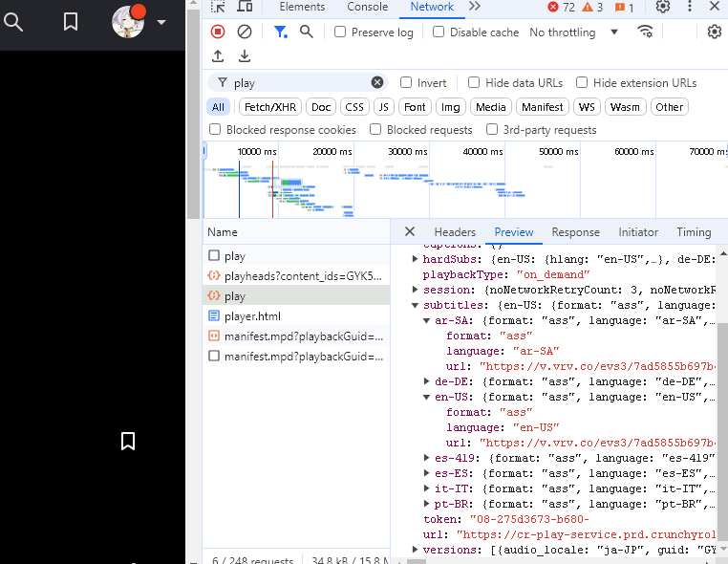Open the No throttling dropdown

pos(573,33)
